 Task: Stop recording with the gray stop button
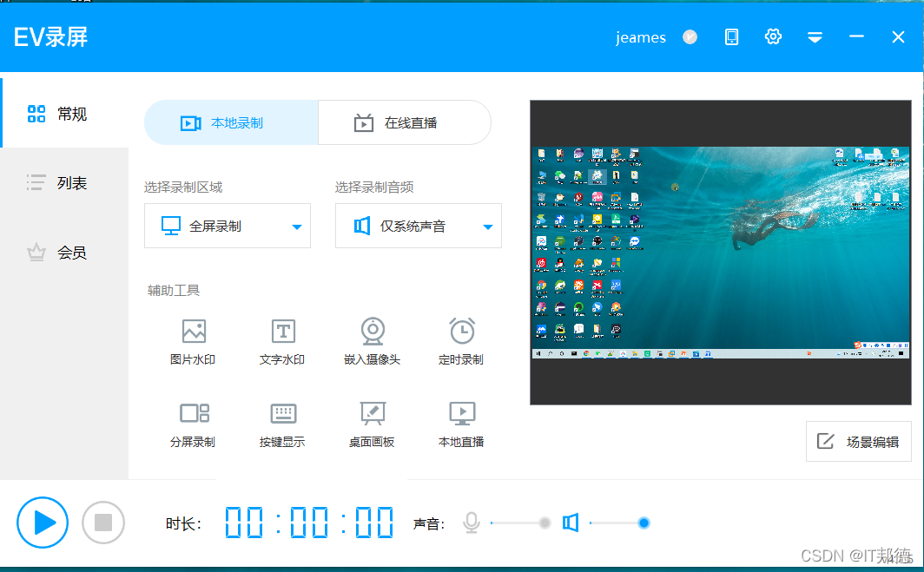click(x=103, y=523)
